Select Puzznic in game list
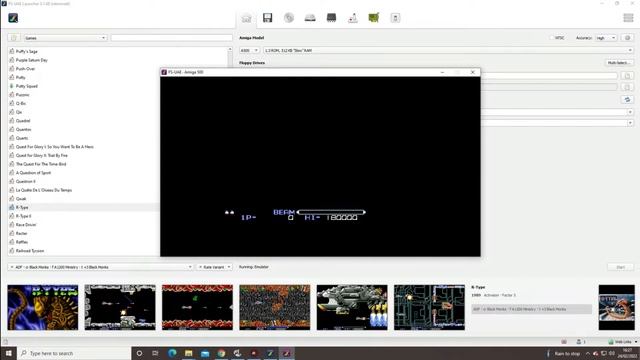The image size is (640, 360). 22,95
